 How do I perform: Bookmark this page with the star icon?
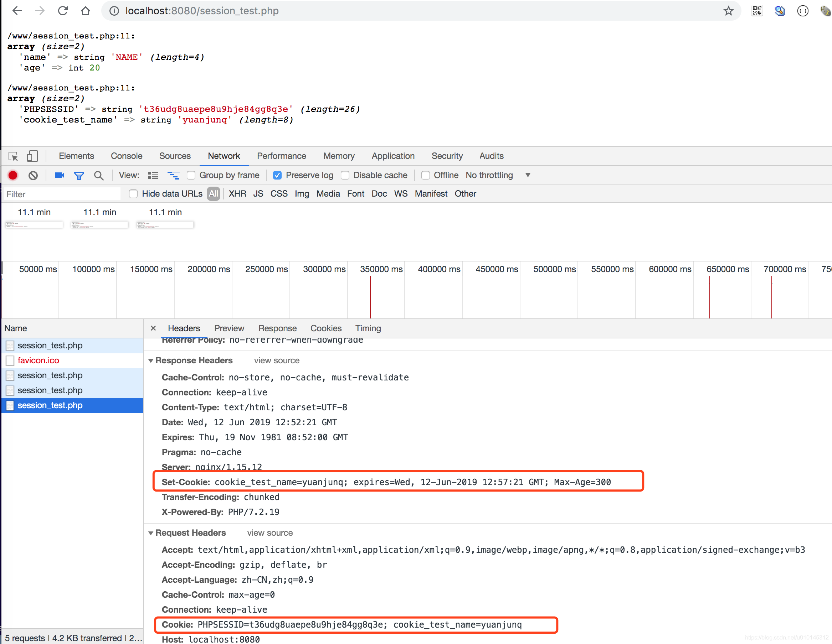[x=728, y=11]
